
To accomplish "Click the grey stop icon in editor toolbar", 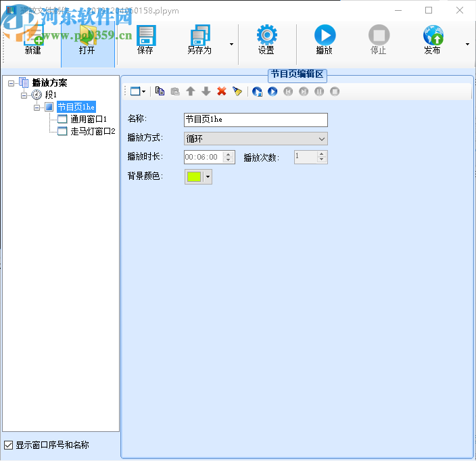I will pos(335,91).
